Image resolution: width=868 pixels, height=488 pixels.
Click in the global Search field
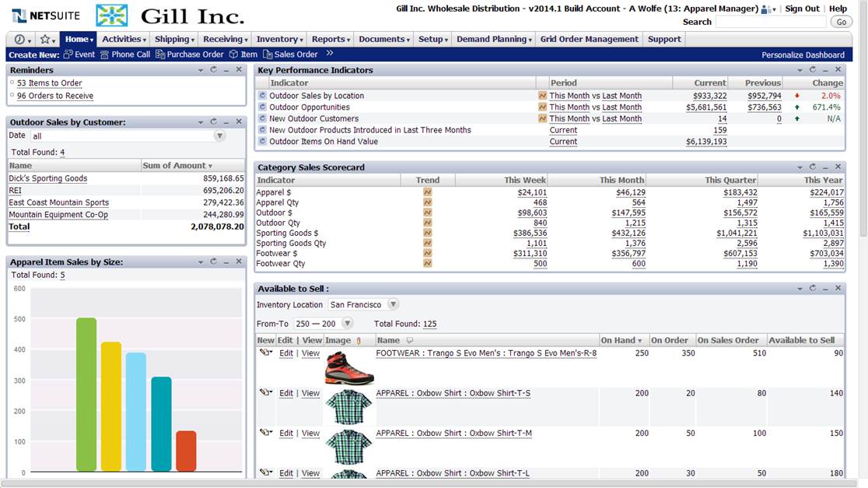(x=771, y=22)
